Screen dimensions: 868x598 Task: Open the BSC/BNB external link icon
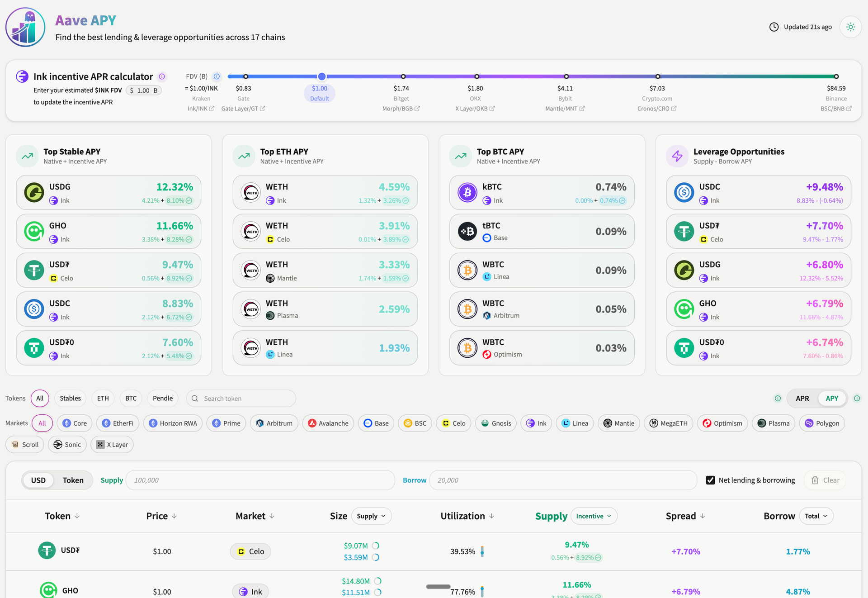click(849, 109)
